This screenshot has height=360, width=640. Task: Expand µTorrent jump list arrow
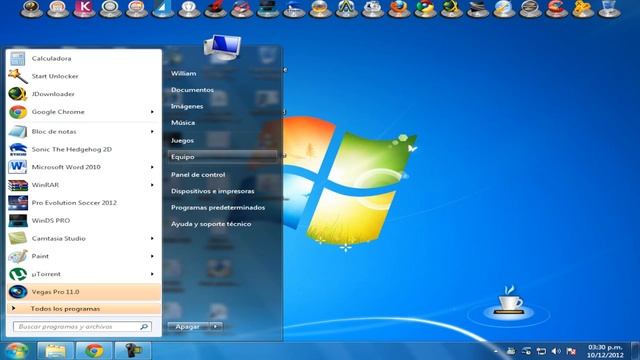[152, 274]
